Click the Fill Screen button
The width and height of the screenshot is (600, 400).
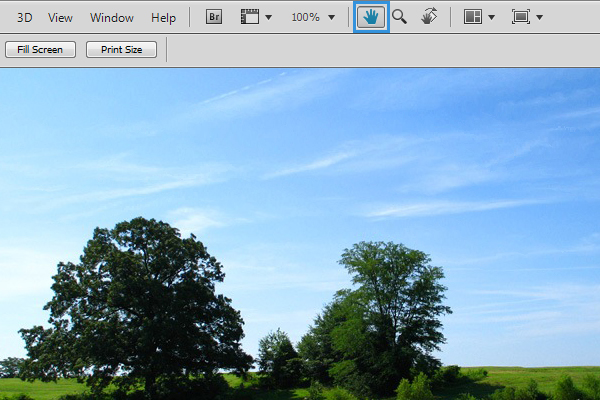40,50
